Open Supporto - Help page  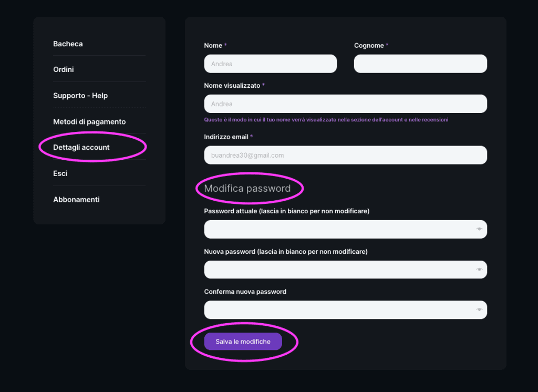tap(80, 96)
